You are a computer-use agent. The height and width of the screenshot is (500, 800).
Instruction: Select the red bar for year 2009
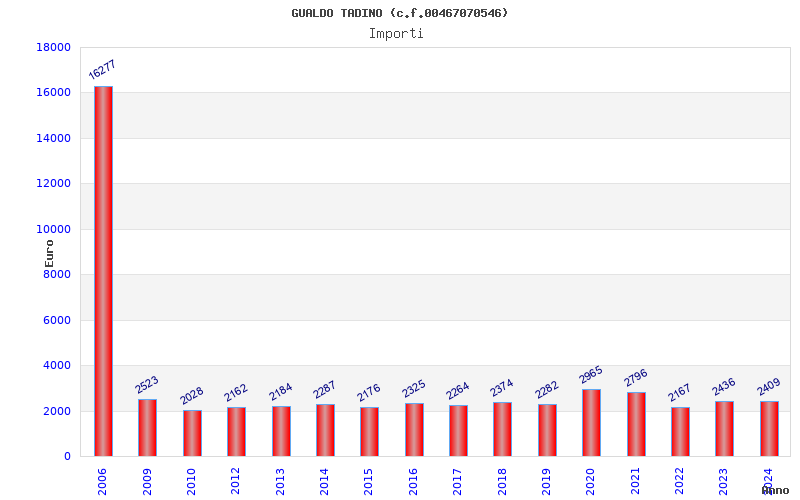coord(147,428)
